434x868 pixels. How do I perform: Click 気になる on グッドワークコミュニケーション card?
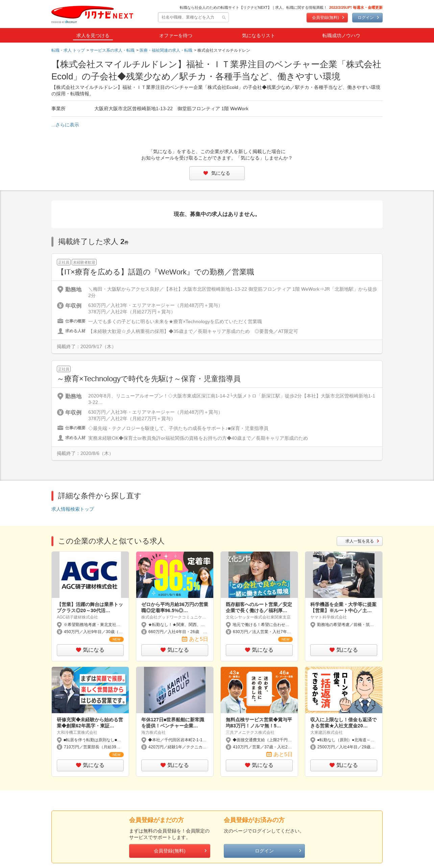(x=175, y=650)
